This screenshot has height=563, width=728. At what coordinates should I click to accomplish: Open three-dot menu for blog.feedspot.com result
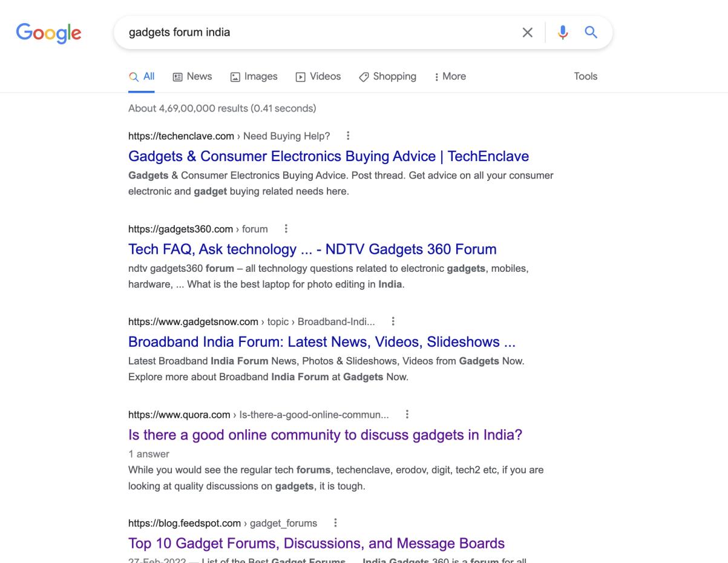[x=335, y=523]
